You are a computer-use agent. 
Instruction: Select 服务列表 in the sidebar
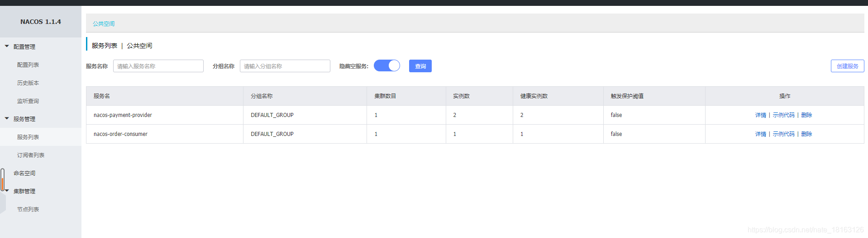click(x=28, y=137)
